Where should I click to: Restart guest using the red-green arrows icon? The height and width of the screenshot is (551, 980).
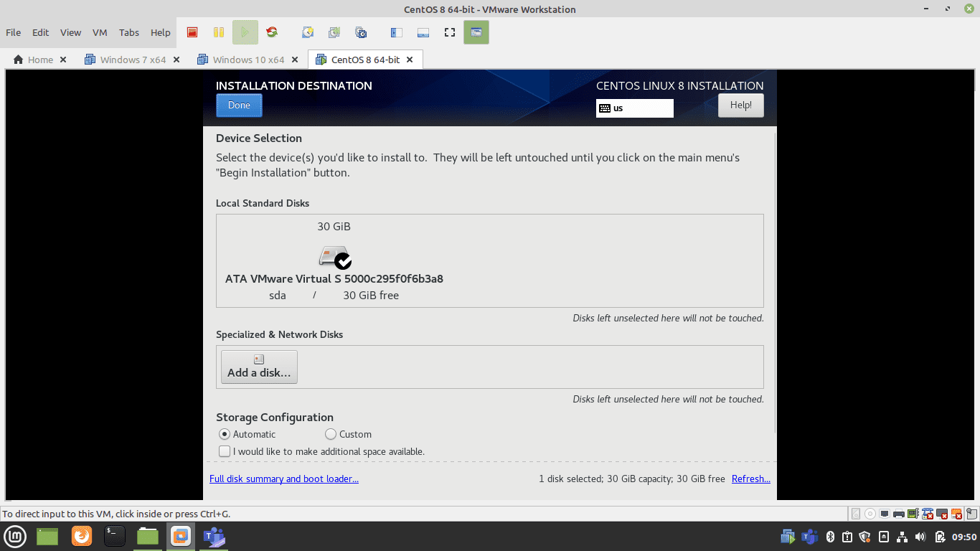tap(271, 32)
